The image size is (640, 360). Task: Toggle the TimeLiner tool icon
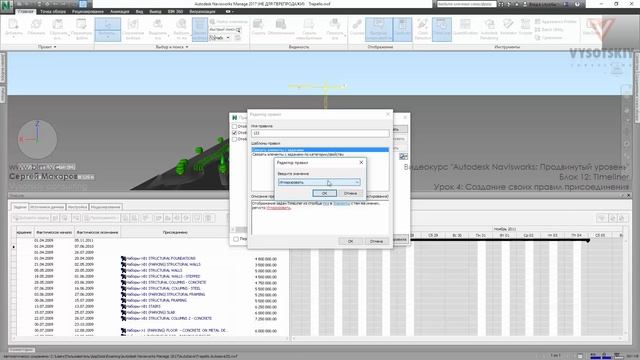442,29
